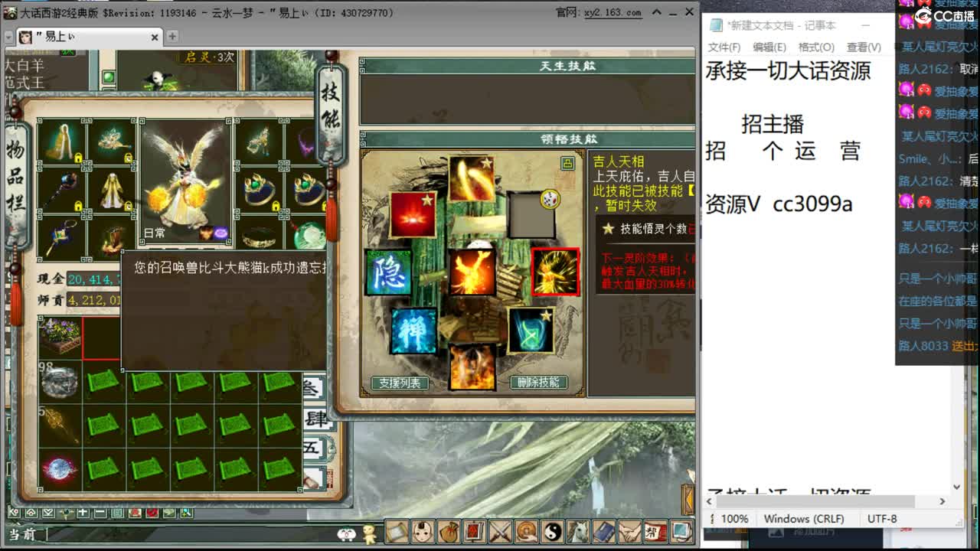Click the glowing orb inventory item

(60, 470)
